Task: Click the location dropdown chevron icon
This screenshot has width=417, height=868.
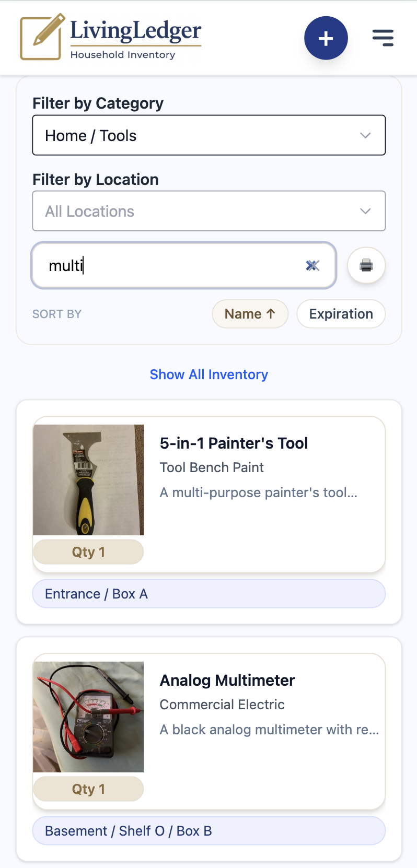Action: (365, 211)
